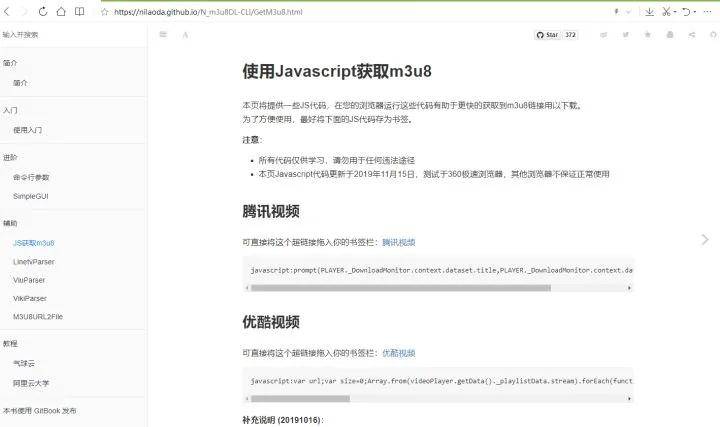Open the 372 stargazers count
The height and width of the screenshot is (427, 720).
point(570,35)
